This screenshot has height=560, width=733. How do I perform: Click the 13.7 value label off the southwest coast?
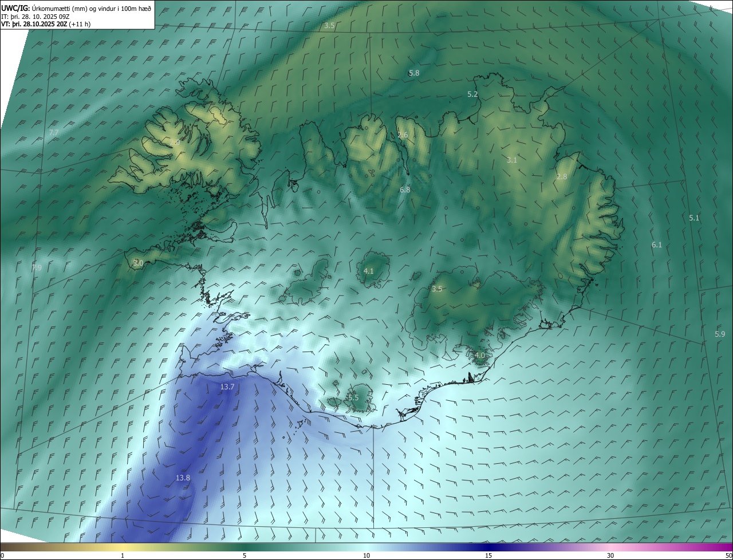click(227, 387)
